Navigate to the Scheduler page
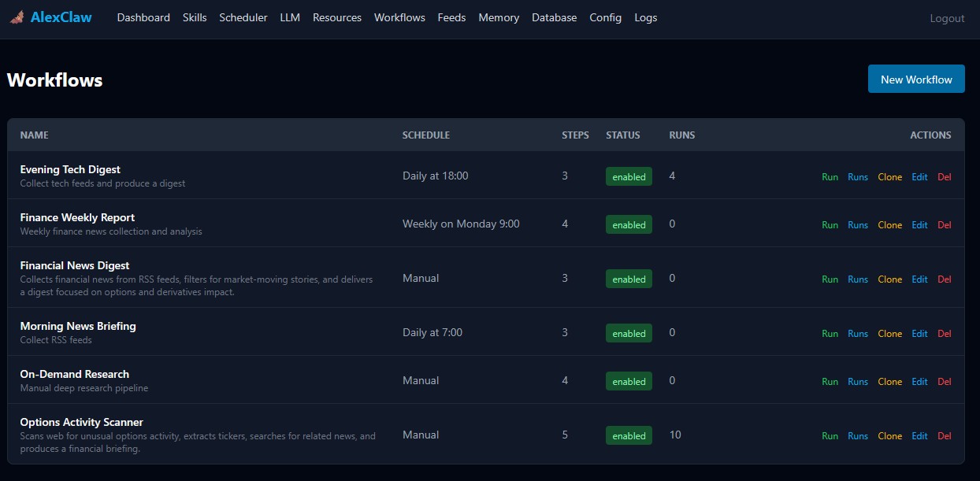The width and height of the screenshot is (980, 481). click(x=243, y=17)
